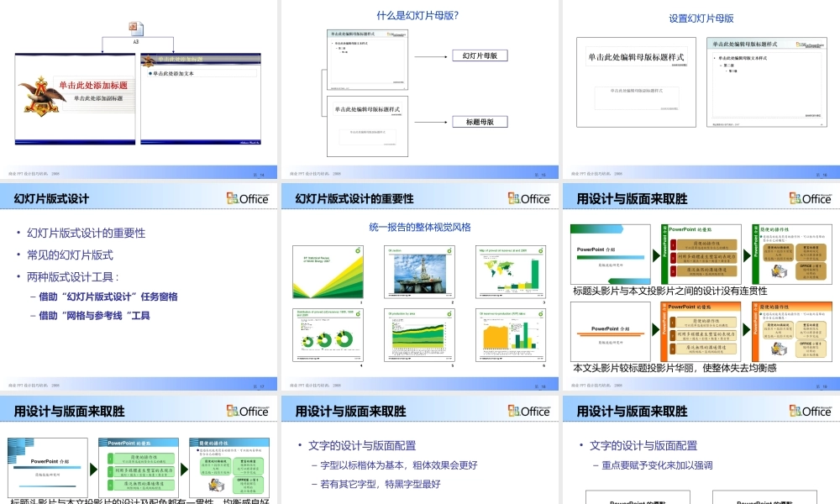This screenshot has width=840, height=504.
Task: Select the eagle content slide template preview
Action: coord(201,98)
